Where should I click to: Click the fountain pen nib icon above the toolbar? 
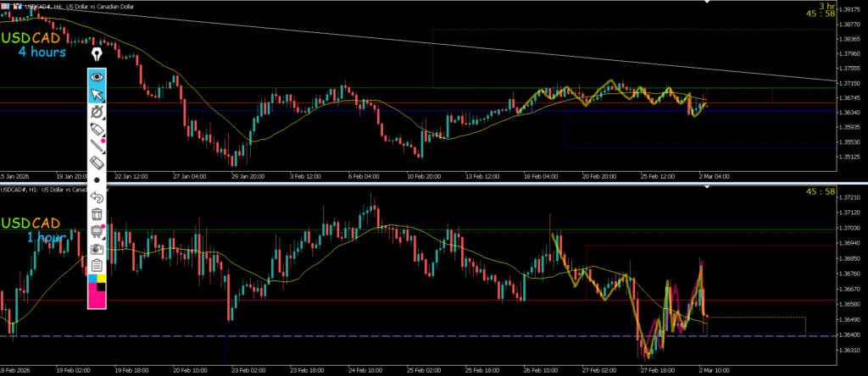click(x=97, y=54)
